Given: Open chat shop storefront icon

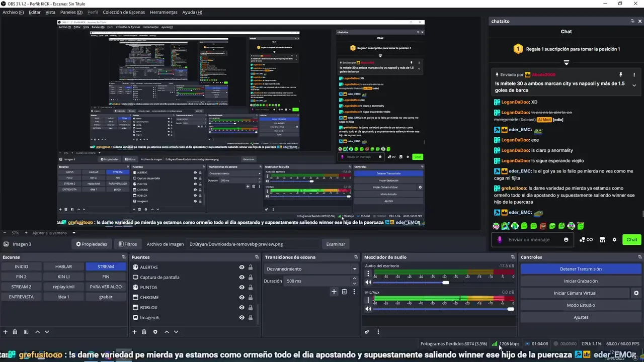Looking at the screenshot, I should [x=602, y=240].
